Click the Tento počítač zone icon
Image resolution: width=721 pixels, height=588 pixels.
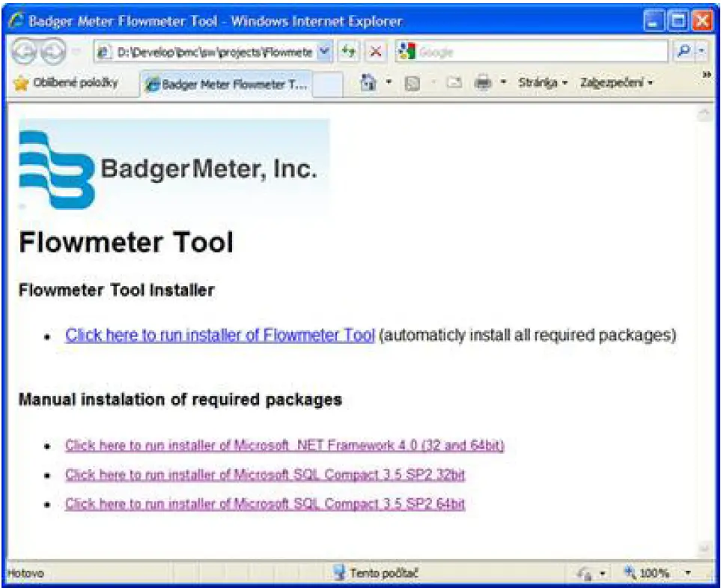[x=340, y=573]
